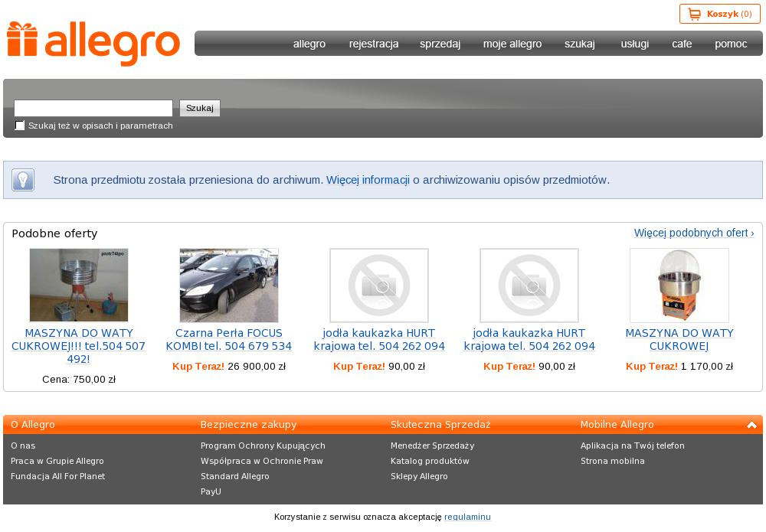
Task: Open Współpraca w Ochronie Praw link
Action: tap(262, 462)
